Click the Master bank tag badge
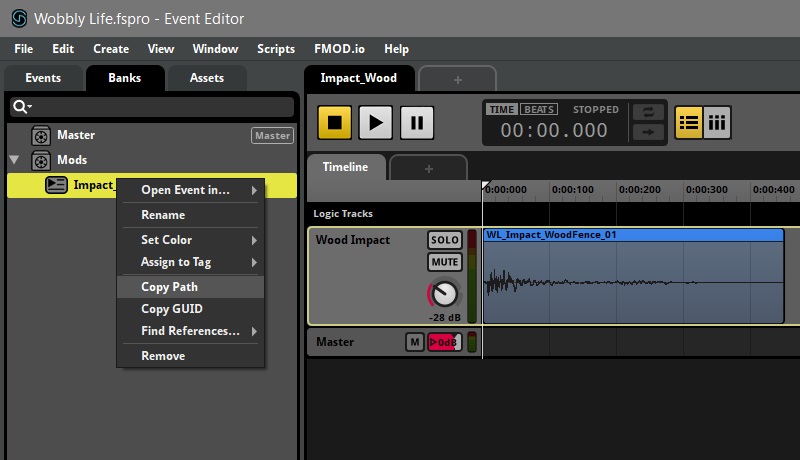800x460 pixels. coord(272,136)
